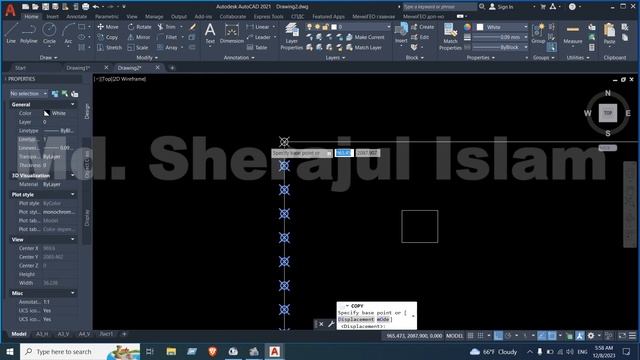Click the Measure tool

point(573,33)
